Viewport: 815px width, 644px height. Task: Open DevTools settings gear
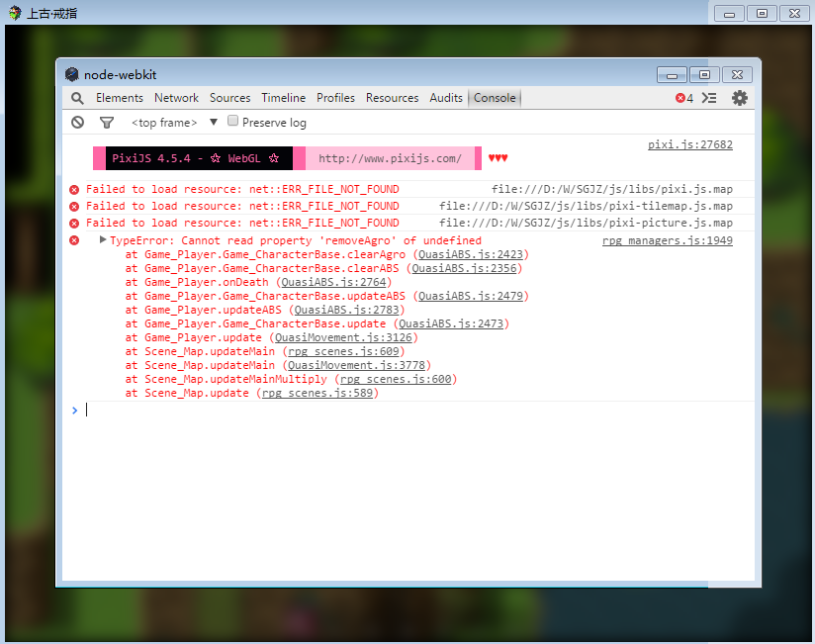[740, 98]
